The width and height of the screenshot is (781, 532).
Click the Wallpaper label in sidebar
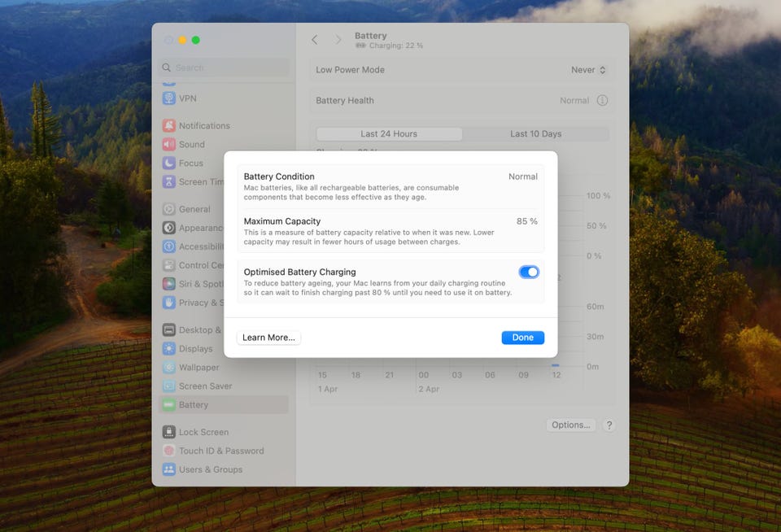tap(199, 368)
